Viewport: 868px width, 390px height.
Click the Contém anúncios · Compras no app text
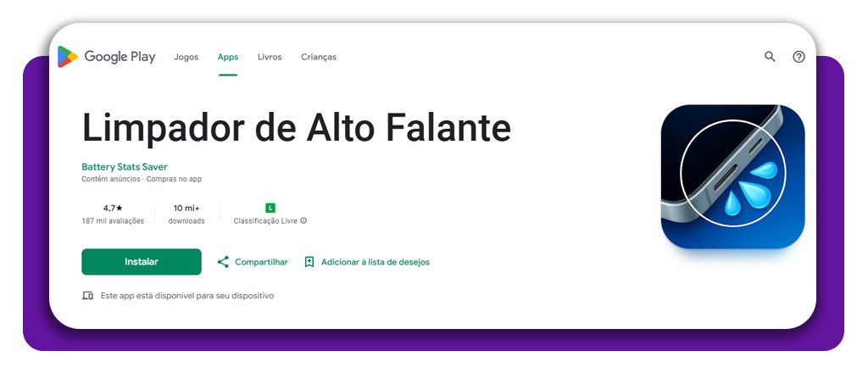pos(142,179)
